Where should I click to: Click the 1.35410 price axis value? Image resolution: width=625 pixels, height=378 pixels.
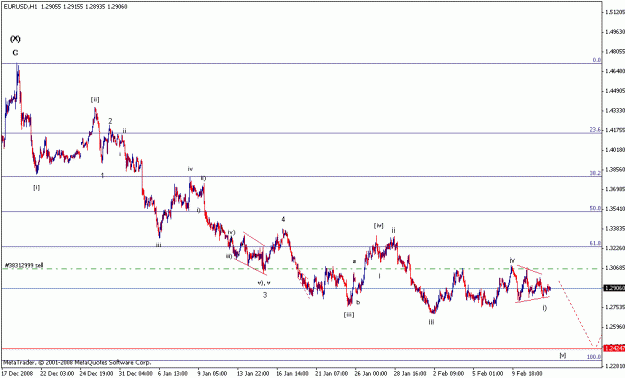(x=615, y=209)
